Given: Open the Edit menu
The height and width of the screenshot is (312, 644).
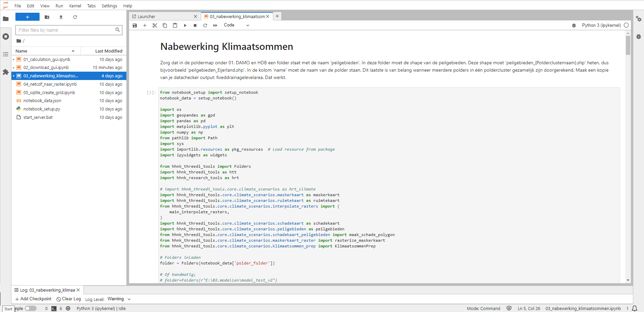Looking at the screenshot, I should click(31, 6).
